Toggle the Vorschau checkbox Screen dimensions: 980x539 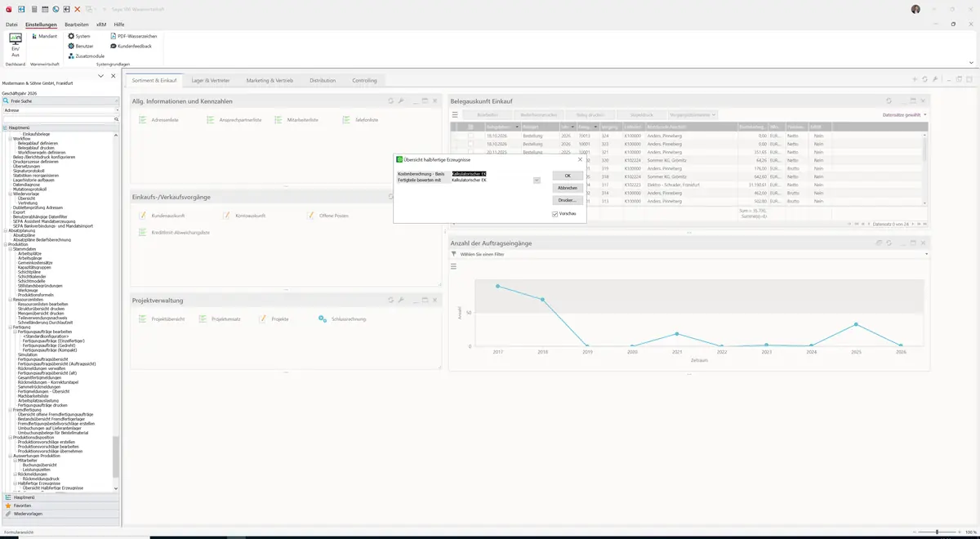[x=555, y=214]
